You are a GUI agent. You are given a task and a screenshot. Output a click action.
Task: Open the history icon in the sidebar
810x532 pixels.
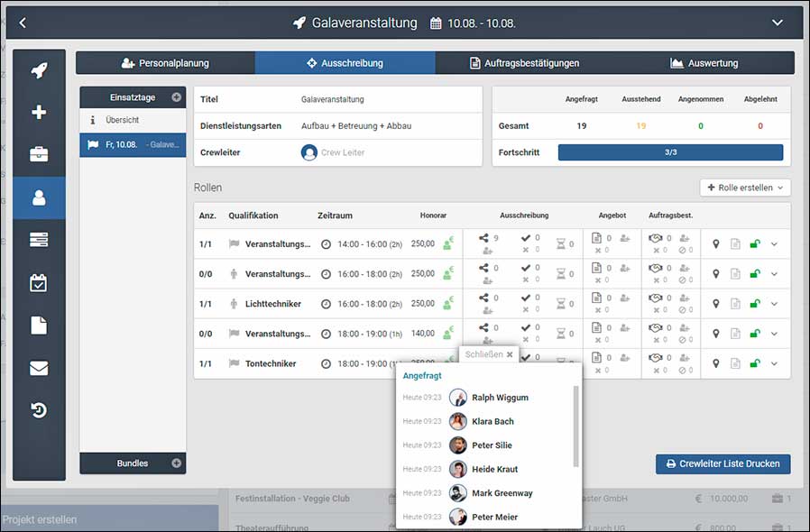(x=39, y=410)
